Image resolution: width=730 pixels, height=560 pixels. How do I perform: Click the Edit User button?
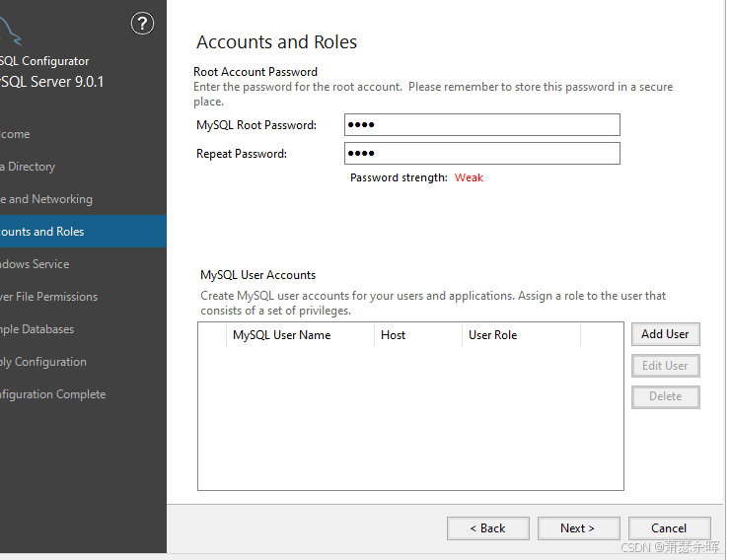tap(665, 366)
